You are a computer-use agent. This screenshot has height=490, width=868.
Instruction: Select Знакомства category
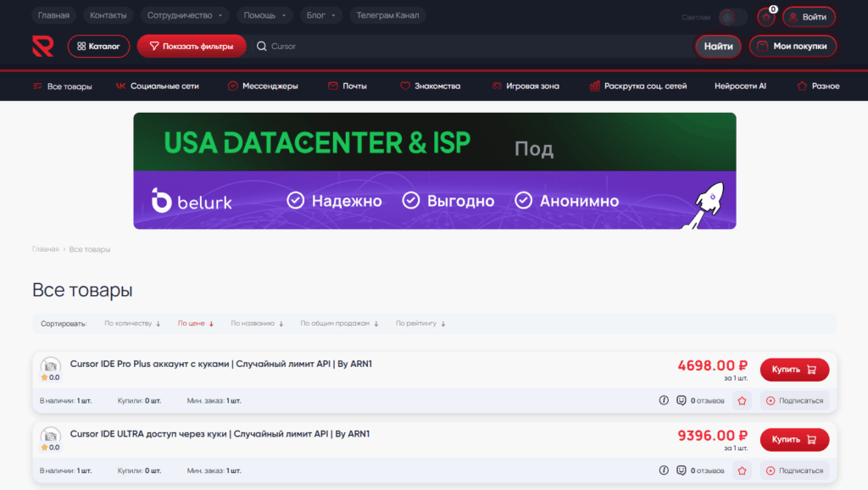pyautogui.click(x=430, y=86)
